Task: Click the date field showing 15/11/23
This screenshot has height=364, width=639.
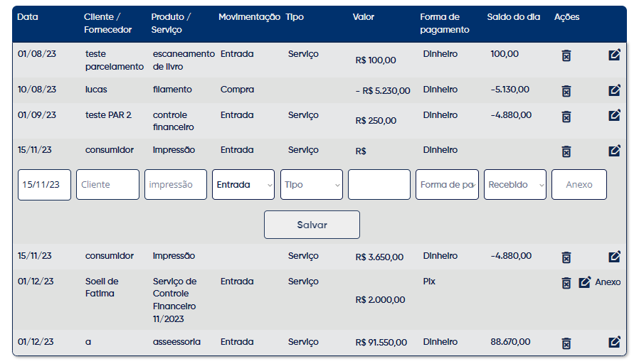Action: pos(44,184)
